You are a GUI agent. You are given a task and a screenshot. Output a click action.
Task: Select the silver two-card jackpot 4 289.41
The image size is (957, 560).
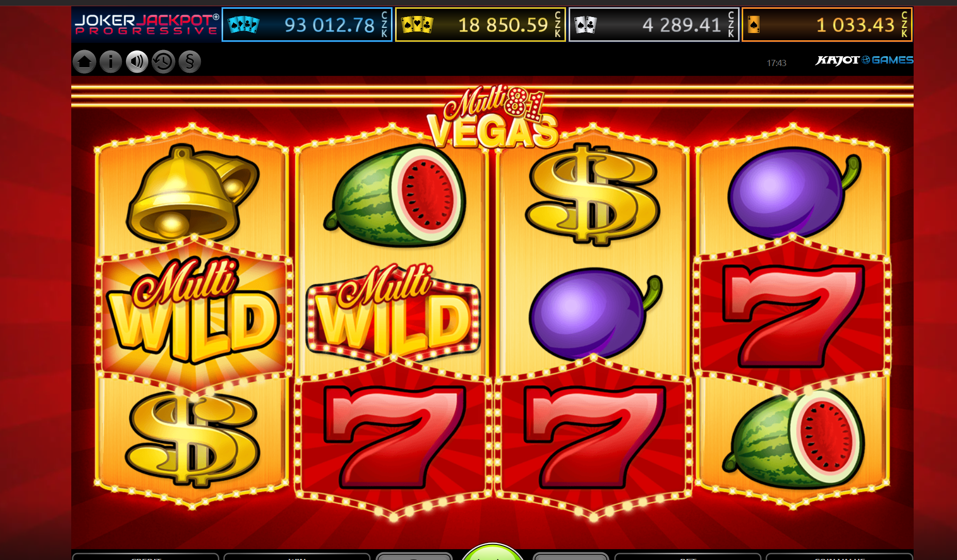(654, 24)
